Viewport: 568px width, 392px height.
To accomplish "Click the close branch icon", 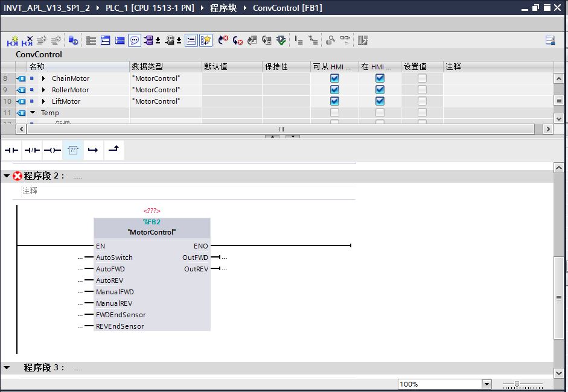I will pyautogui.click(x=113, y=150).
